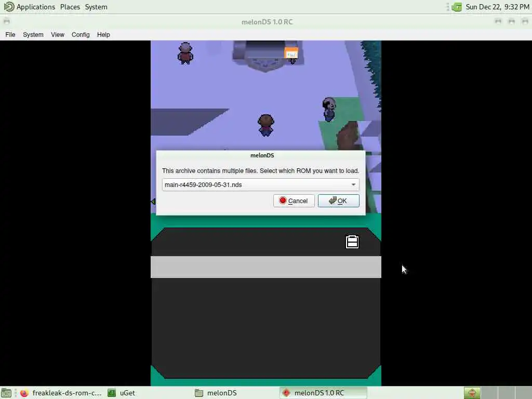Click the uGet icon in taskbar
The width and height of the screenshot is (532, 399).
(112, 393)
